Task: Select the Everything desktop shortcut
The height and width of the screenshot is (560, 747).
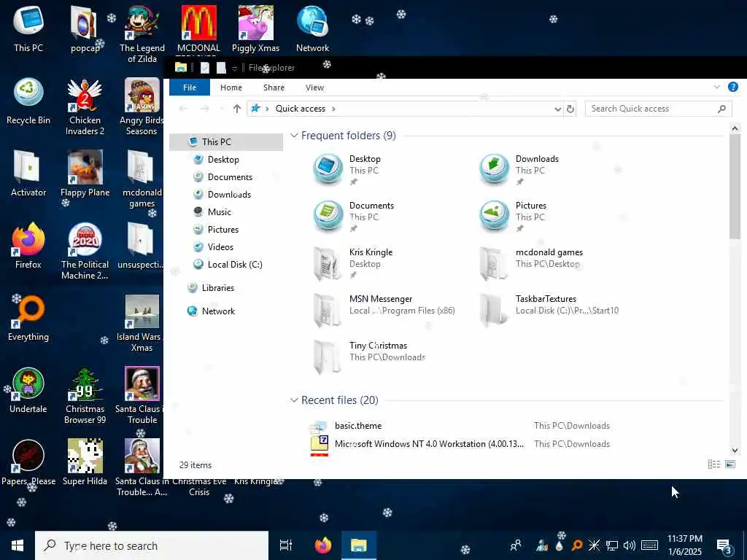Action: coord(28,319)
